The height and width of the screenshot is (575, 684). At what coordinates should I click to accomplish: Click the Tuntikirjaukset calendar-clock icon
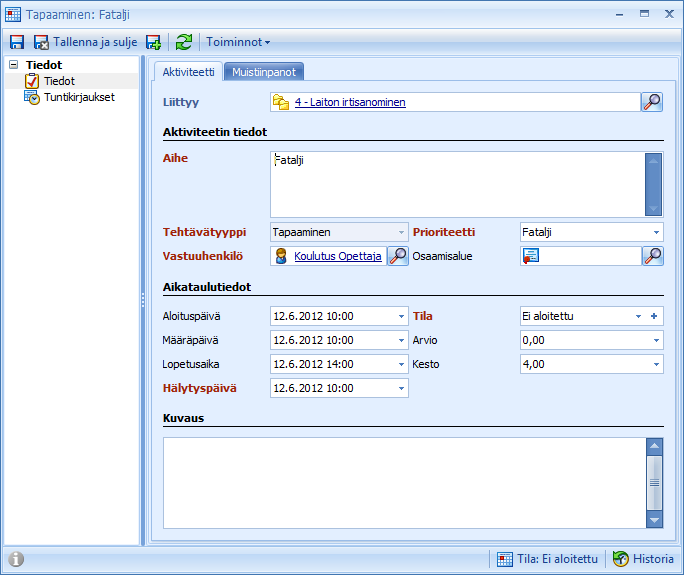pyautogui.click(x=32, y=97)
